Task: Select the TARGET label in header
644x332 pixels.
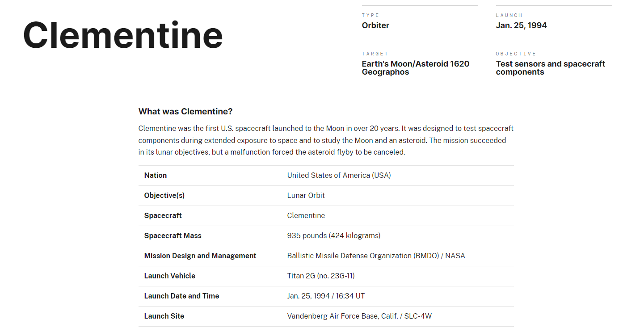Action: pyautogui.click(x=375, y=54)
